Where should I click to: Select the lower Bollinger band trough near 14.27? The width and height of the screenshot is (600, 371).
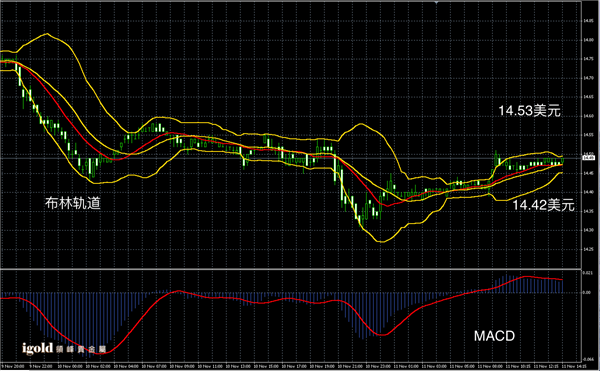(382, 241)
